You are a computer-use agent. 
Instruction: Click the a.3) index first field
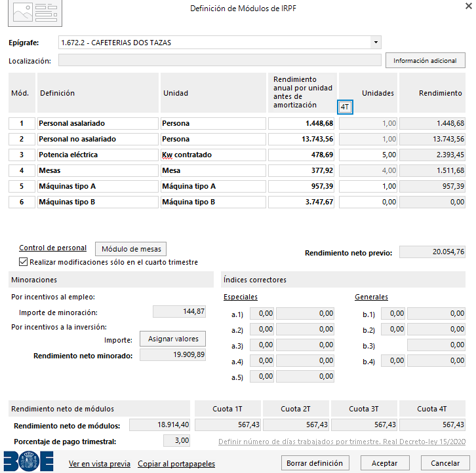click(x=262, y=345)
